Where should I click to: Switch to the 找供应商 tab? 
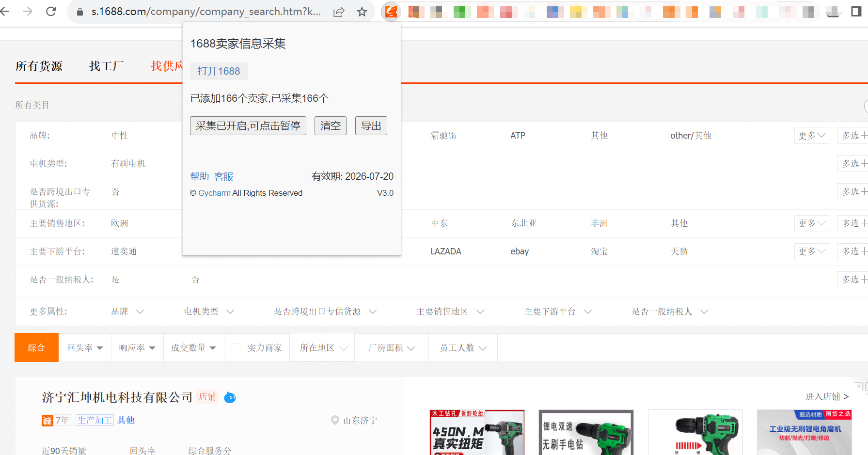point(167,66)
